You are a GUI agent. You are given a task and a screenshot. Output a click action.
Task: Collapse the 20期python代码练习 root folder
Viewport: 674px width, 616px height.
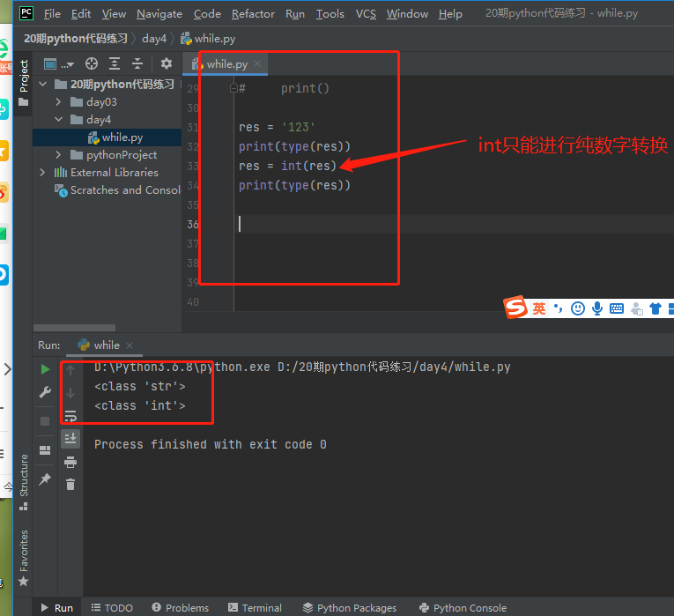point(43,84)
